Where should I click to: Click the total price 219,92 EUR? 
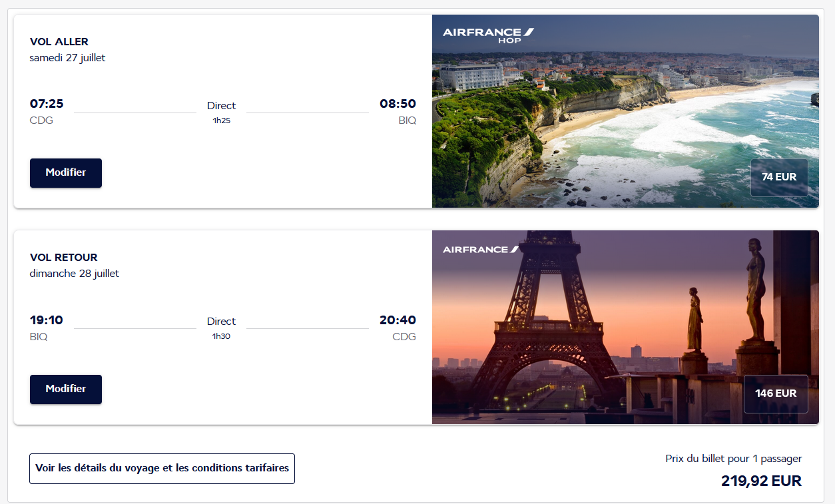tap(761, 481)
